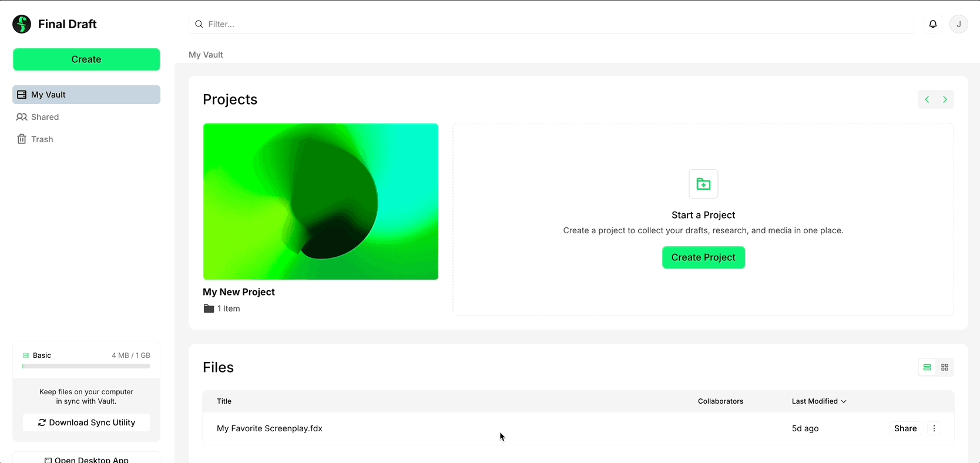Go to previous projects with left chevron
The width and height of the screenshot is (980, 463).
(927, 99)
